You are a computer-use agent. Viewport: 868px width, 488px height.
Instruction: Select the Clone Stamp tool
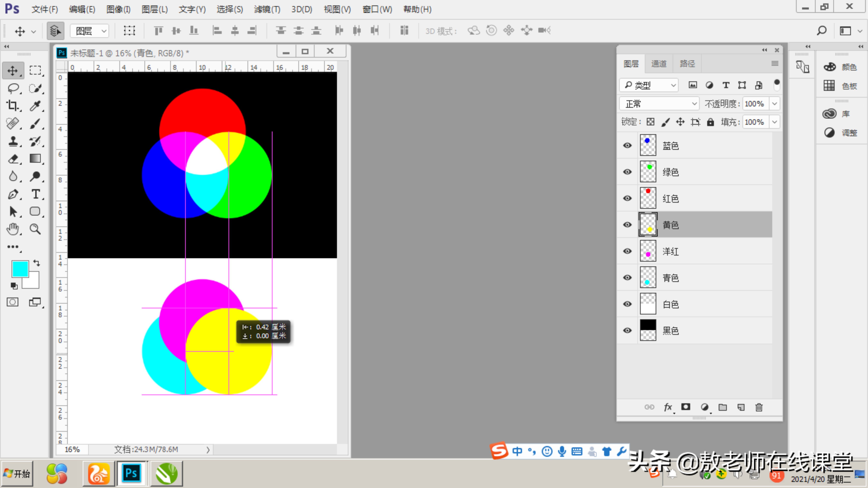coord(13,141)
